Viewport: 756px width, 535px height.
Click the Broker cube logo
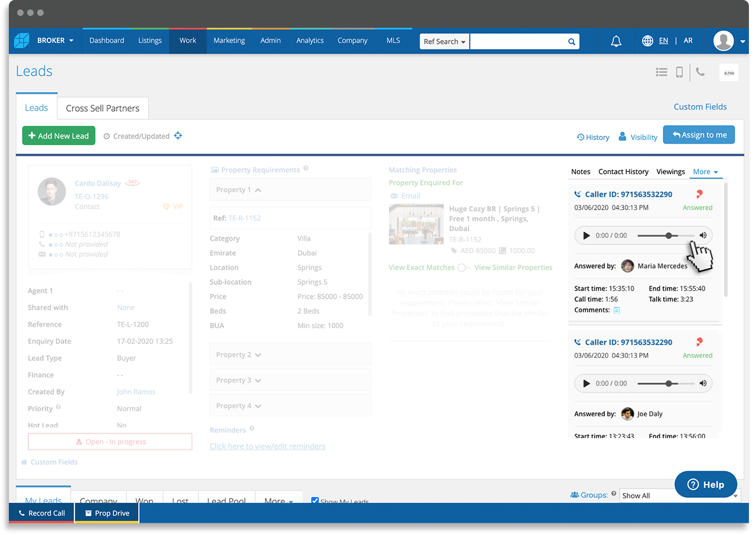22,40
